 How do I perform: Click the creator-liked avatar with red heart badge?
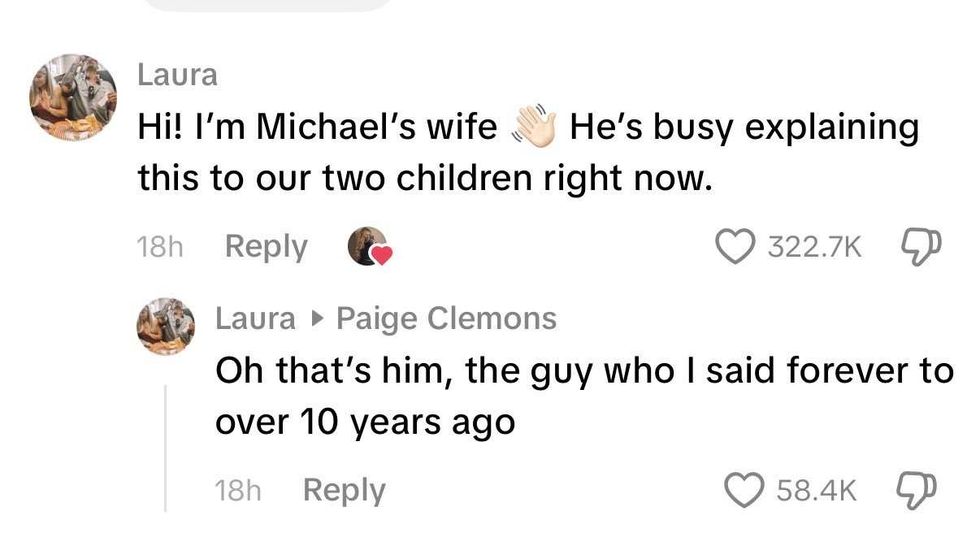[368, 247]
